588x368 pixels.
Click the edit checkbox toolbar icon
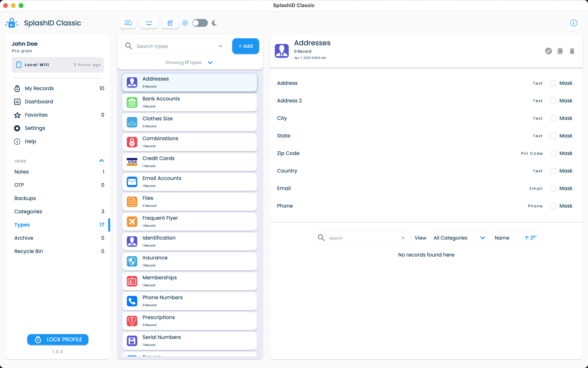pyautogui.click(x=170, y=23)
